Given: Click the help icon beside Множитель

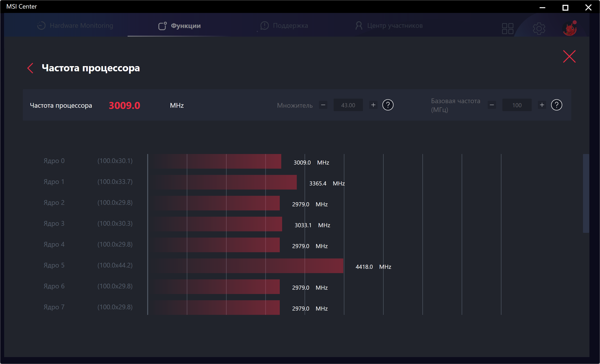Looking at the screenshot, I should pyautogui.click(x=388, y=105).
